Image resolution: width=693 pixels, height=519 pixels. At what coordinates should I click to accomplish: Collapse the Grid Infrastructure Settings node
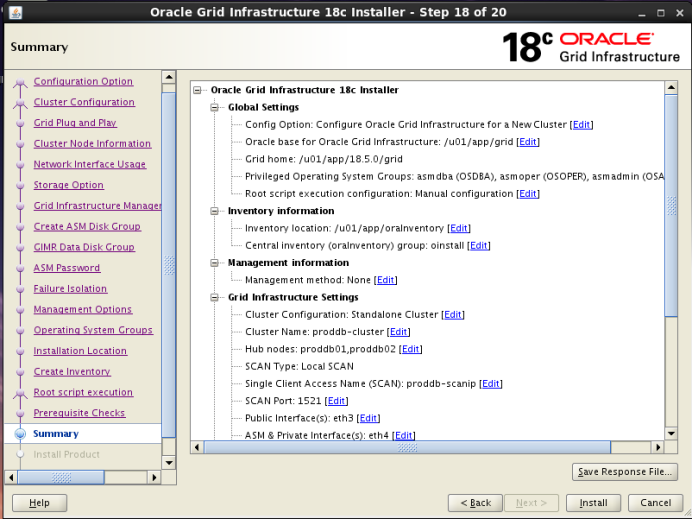[x=215, y=298]
